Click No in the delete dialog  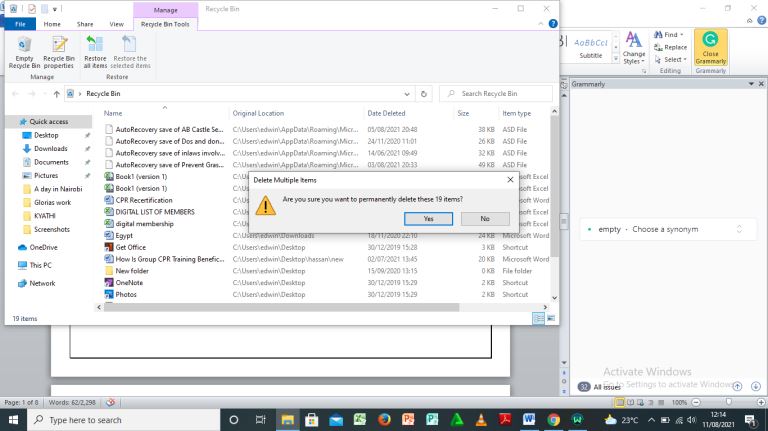coord(485,218)
